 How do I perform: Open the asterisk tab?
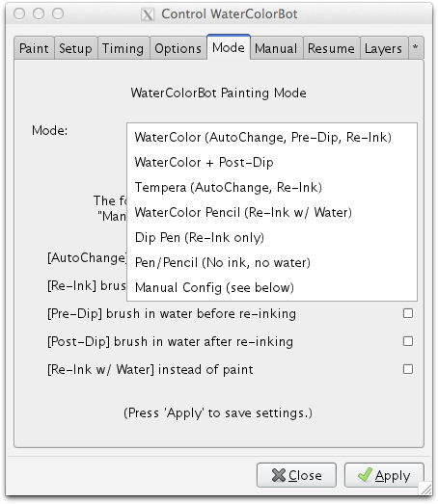click(416, 48)
